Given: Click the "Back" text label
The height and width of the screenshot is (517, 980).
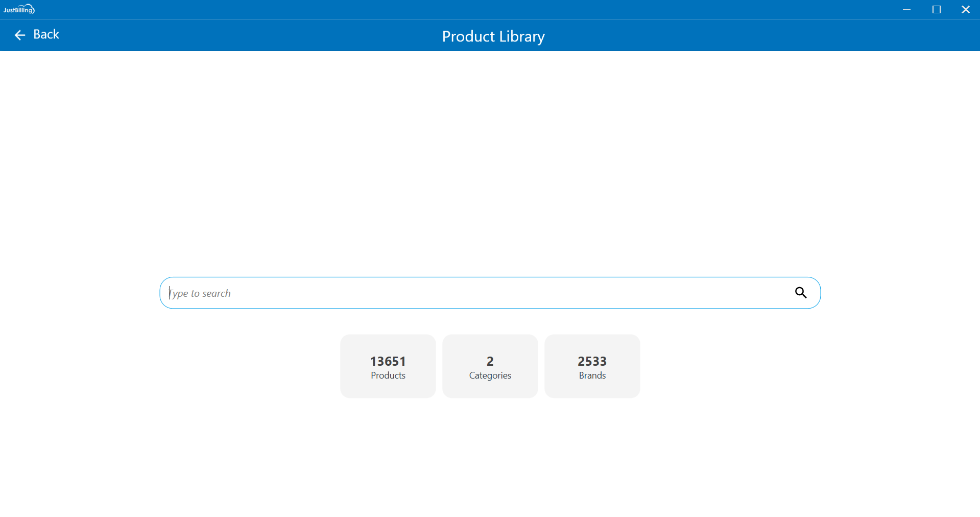Looking at the screenshot, I should pos(46,34).
